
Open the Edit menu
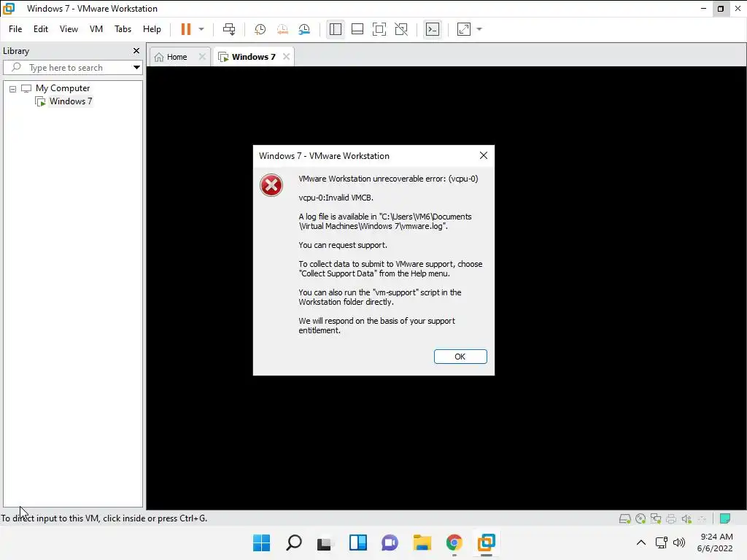click(x=41, y=29)
